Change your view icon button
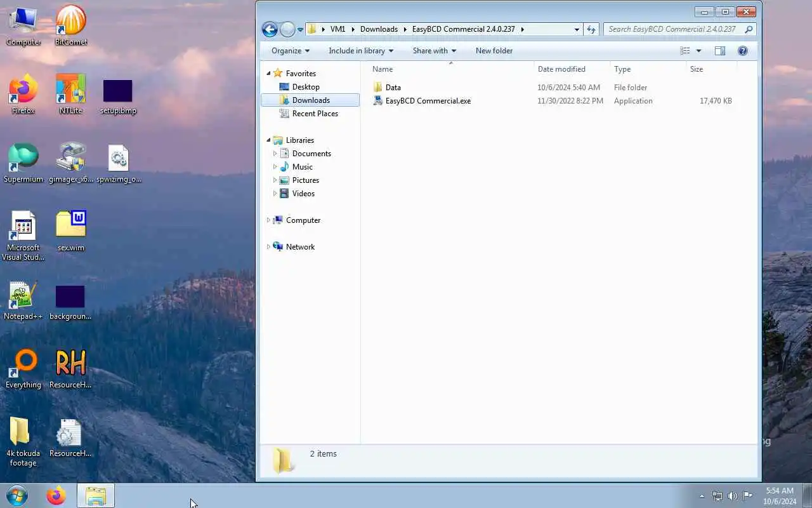812x508 pixels. pos(685,51)
